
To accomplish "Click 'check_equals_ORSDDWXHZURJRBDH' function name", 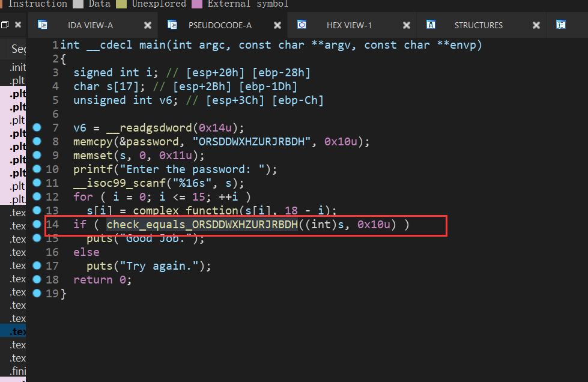I will click(202, 225).
